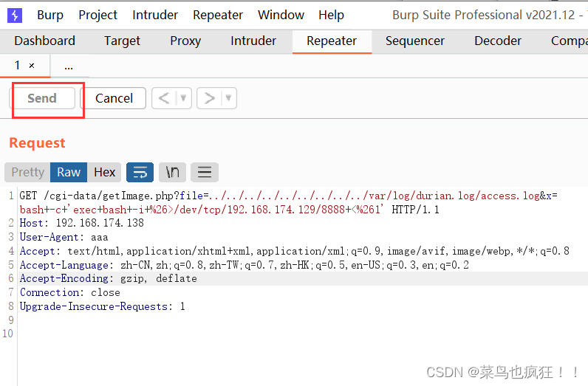The height and width of the screenshot is (386, 588).
Task: Switch to the Decoder tab
Action: pyautogui.click(x=498, y=41)
